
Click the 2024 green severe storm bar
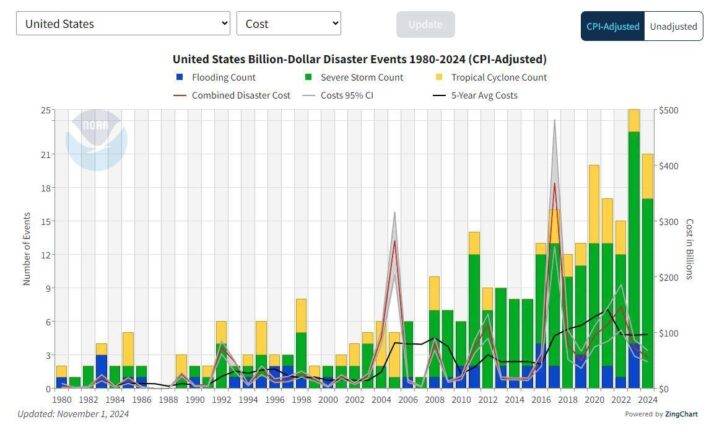pos(647,293)
